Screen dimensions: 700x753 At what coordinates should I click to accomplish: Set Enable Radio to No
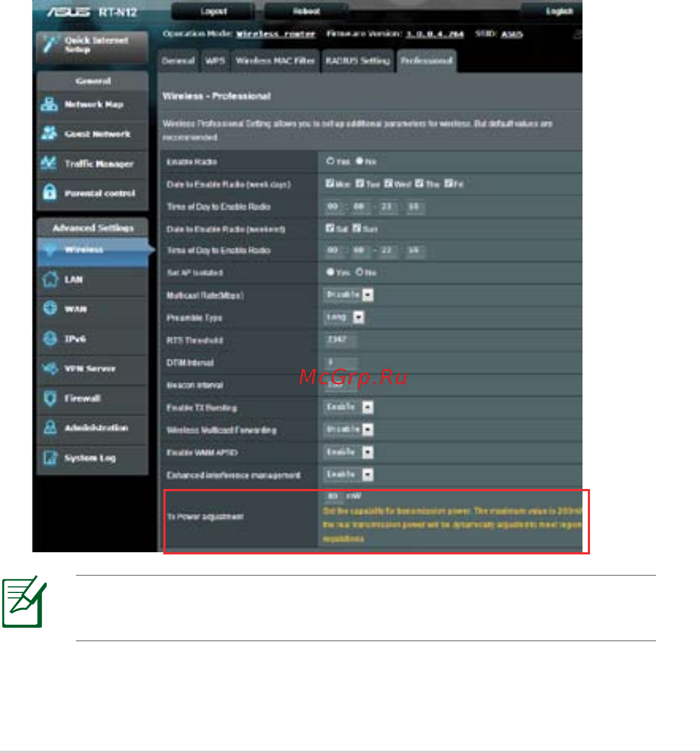click(x=360, y=161)
